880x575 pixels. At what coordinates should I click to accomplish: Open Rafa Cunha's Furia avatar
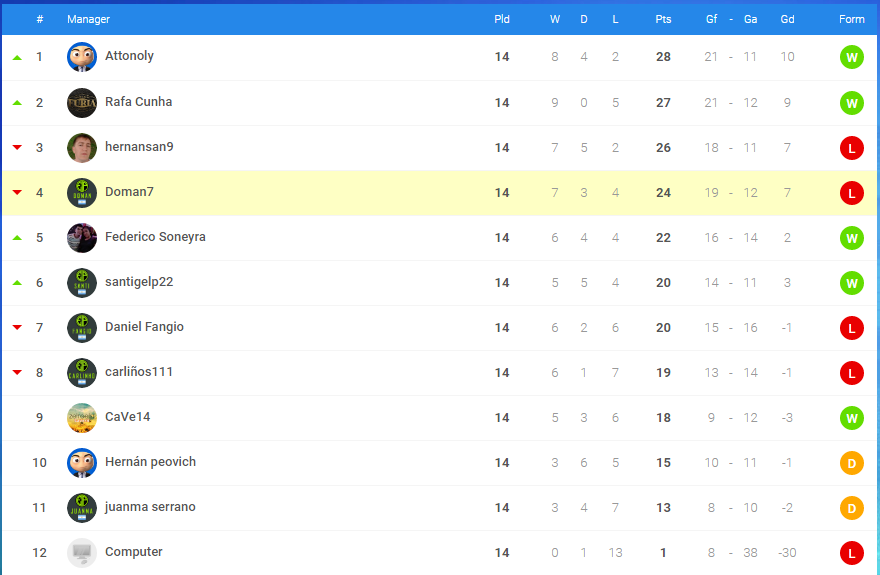coord(82,103)
